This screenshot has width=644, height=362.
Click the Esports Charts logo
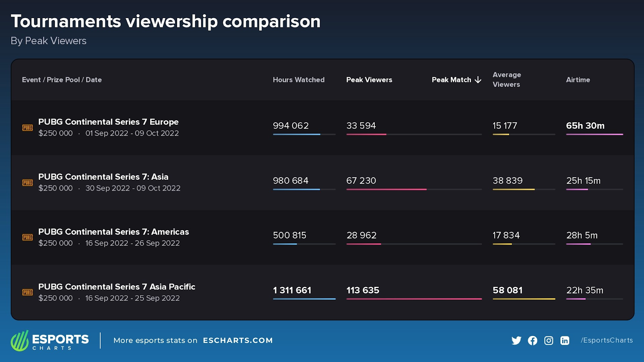(x=50, y=341)
